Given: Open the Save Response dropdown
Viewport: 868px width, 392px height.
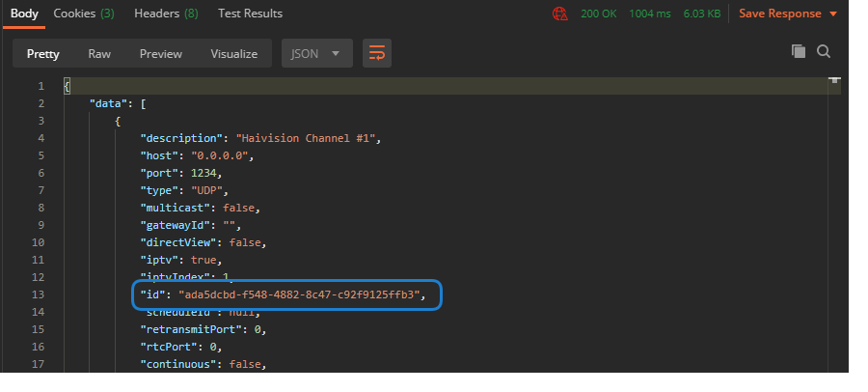Looking at the screenshot, I should (x=780, y=14).
